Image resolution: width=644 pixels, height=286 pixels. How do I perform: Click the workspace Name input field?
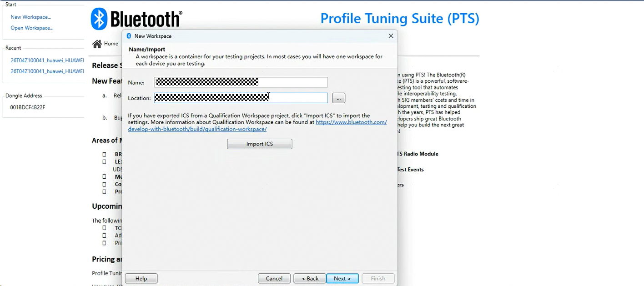point(241,82)
